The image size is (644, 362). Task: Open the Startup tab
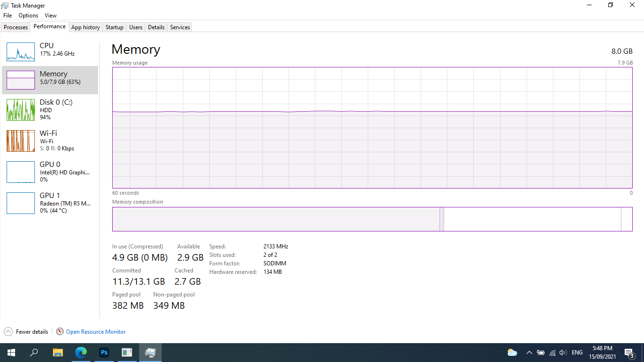pyautogui.click(x=115, y=27)
